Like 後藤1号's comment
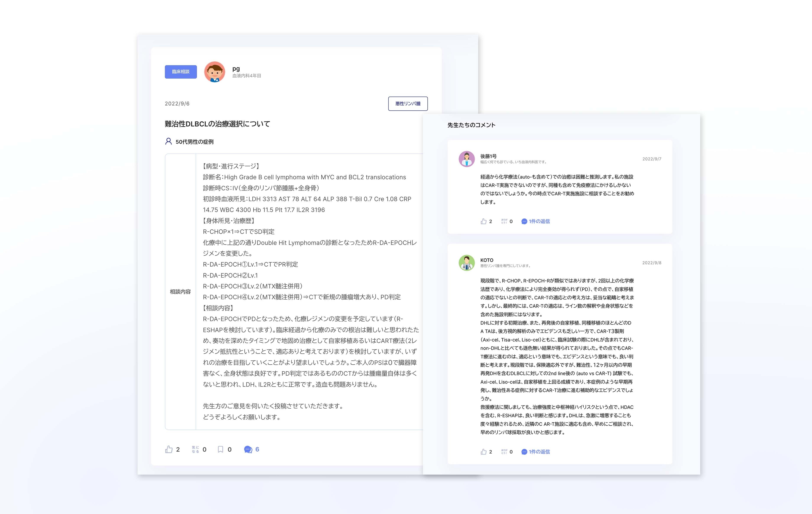 point(484,221)
